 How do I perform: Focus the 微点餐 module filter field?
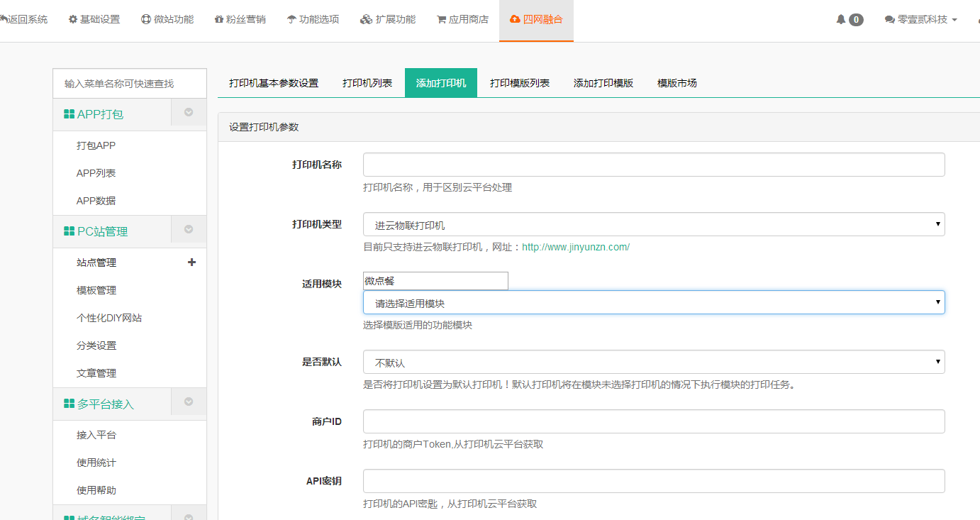click(x=435, y=281)
